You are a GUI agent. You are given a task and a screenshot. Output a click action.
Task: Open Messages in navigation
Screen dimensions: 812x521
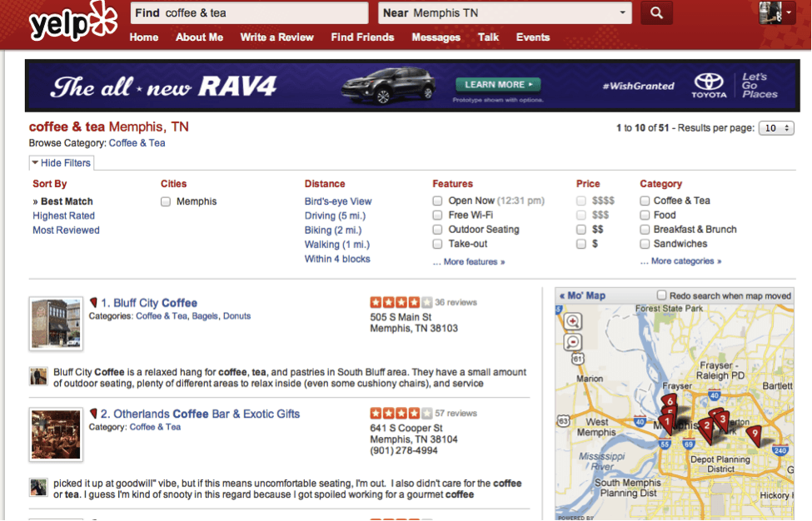pos(436,37)
